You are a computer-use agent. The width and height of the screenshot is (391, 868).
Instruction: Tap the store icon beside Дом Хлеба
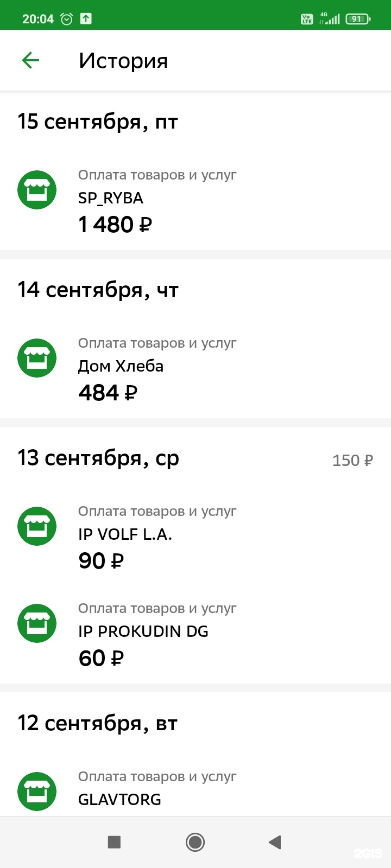[37, 358]
